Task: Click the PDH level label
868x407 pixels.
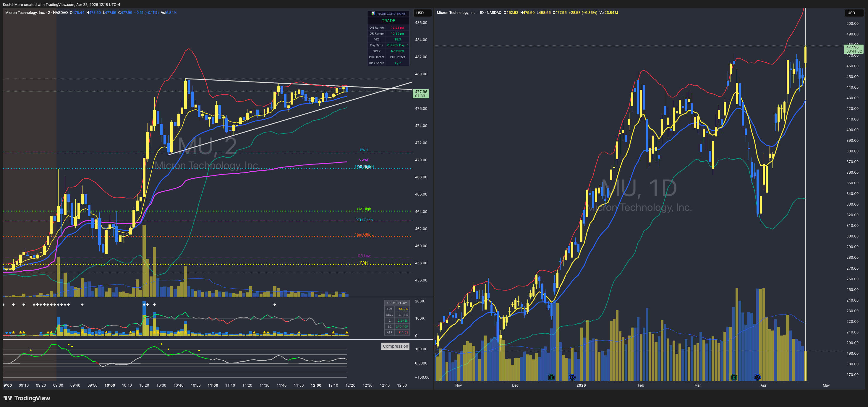Action: click(x=364, y=263)
